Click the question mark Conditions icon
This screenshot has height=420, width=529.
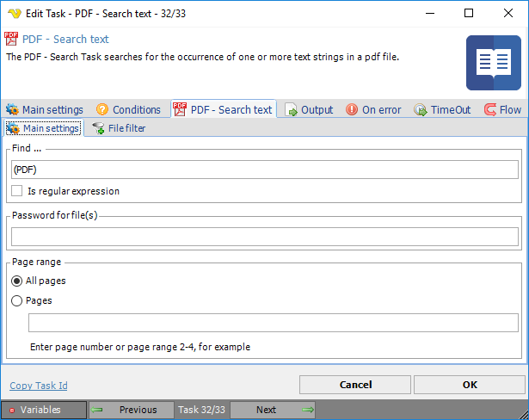[102, 110]
